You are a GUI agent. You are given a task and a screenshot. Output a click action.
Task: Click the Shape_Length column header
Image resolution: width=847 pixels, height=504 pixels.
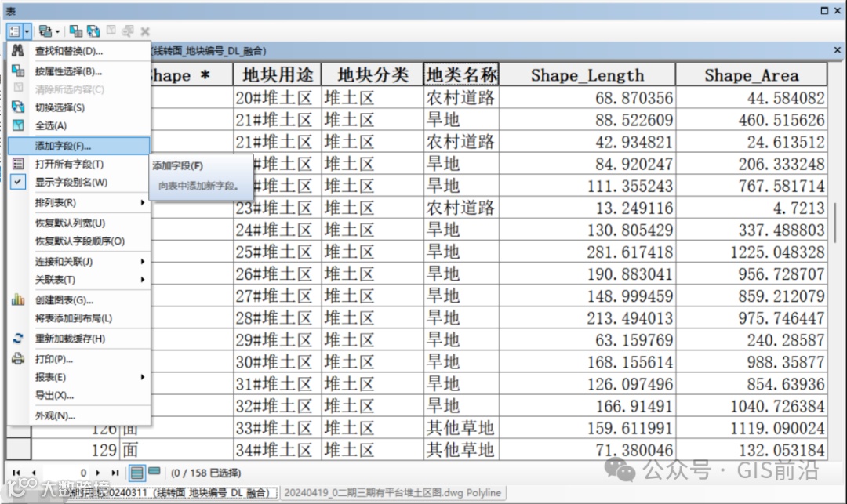(x=587, y=74)
